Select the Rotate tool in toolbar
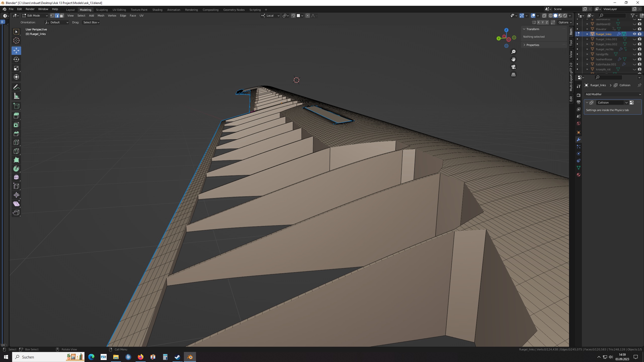Viewport: 644px width, 362px height. click(16, 59)
